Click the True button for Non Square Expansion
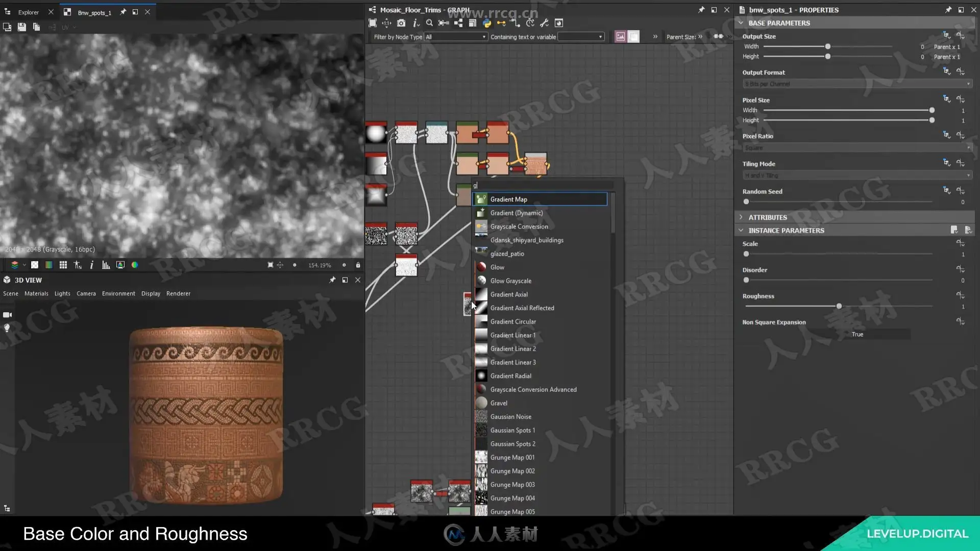This screenshot has width=980, height=551. click(857, 335)
